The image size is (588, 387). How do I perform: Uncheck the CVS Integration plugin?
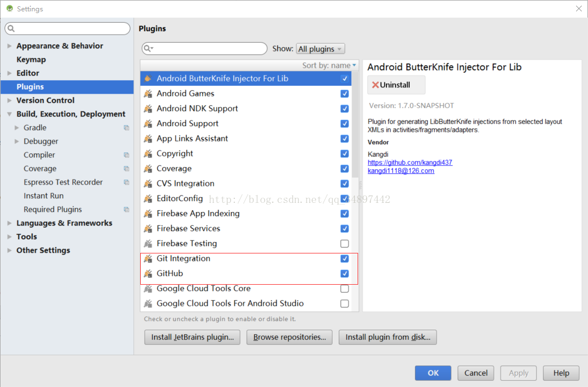[x=345, y=184]
